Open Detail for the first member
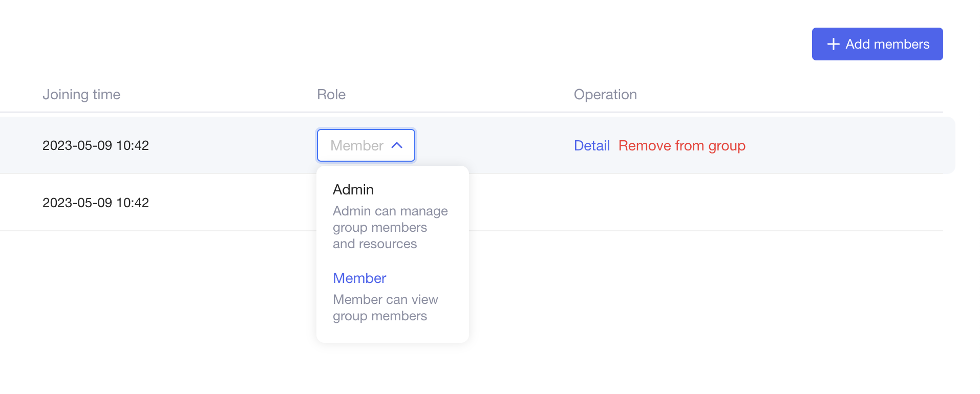The image size is (980, 394). pos(591,146)
